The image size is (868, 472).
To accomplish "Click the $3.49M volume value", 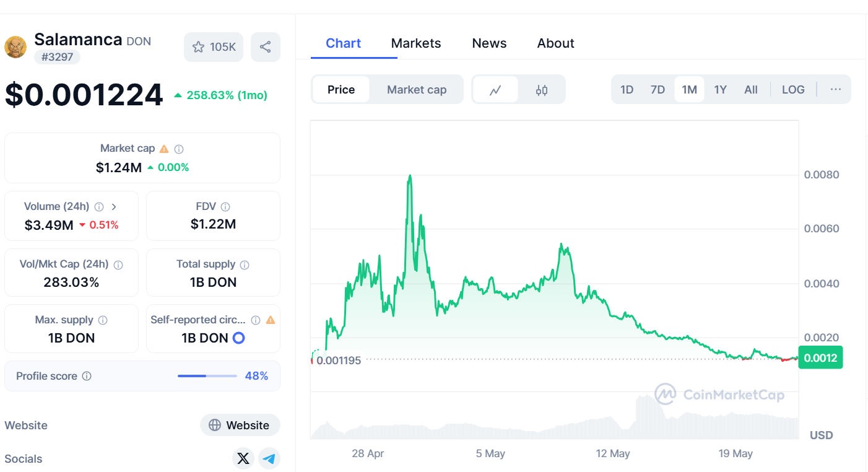I will click(49, 225).
